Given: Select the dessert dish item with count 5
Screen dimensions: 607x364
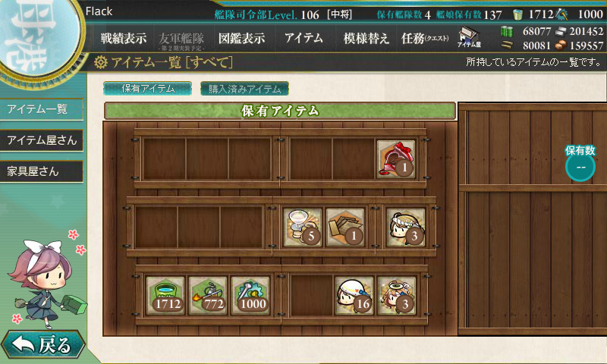Looking at the screenshot, I should 303,227.
